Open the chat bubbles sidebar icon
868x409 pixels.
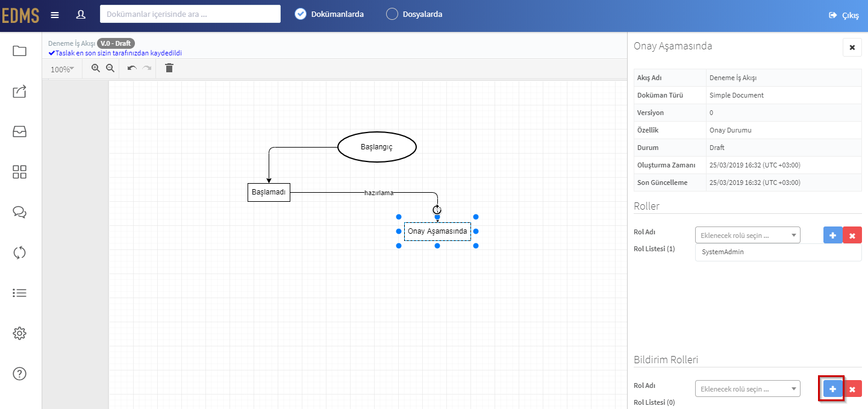[x=20, y=212]
